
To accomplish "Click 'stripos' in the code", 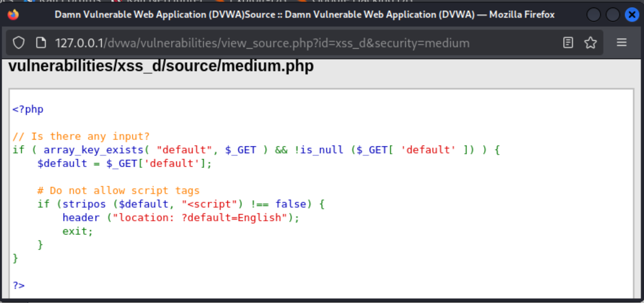I will click(x=84, y=204).
